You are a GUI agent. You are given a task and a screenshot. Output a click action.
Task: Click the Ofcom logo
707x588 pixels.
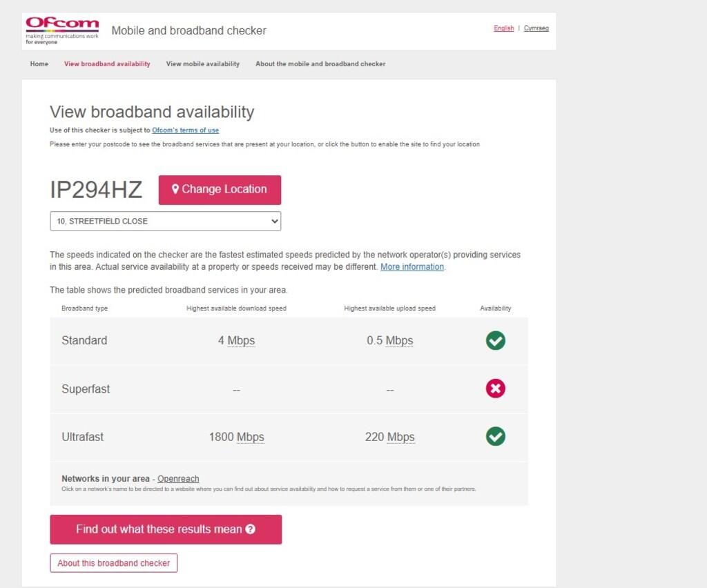click(x=62, y=31)
